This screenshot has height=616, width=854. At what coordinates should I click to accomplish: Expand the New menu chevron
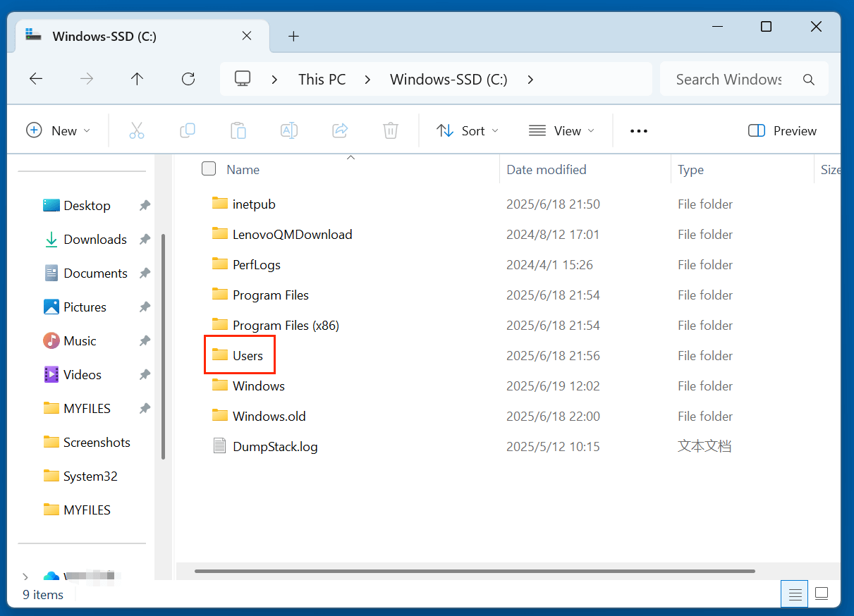(x=87, y=130)
